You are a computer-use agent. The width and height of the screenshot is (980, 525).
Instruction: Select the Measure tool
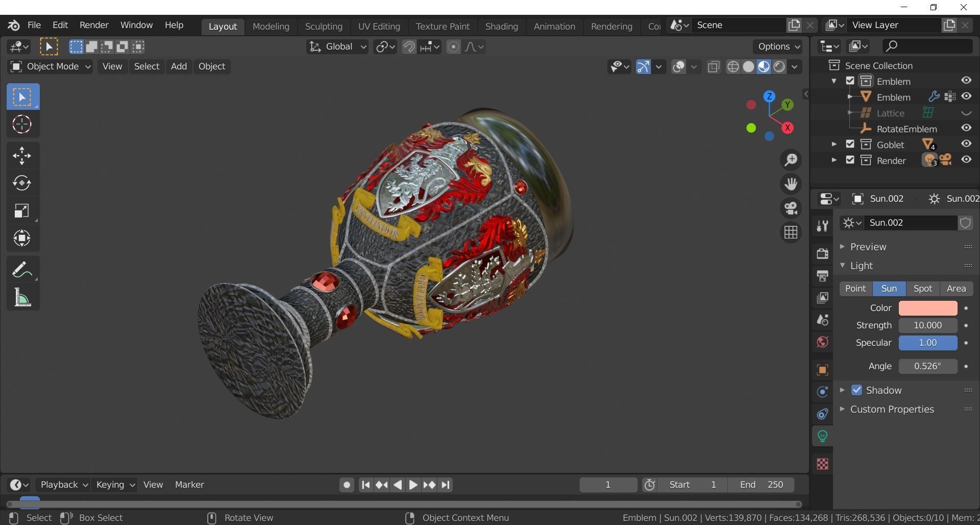click(22, 298)
